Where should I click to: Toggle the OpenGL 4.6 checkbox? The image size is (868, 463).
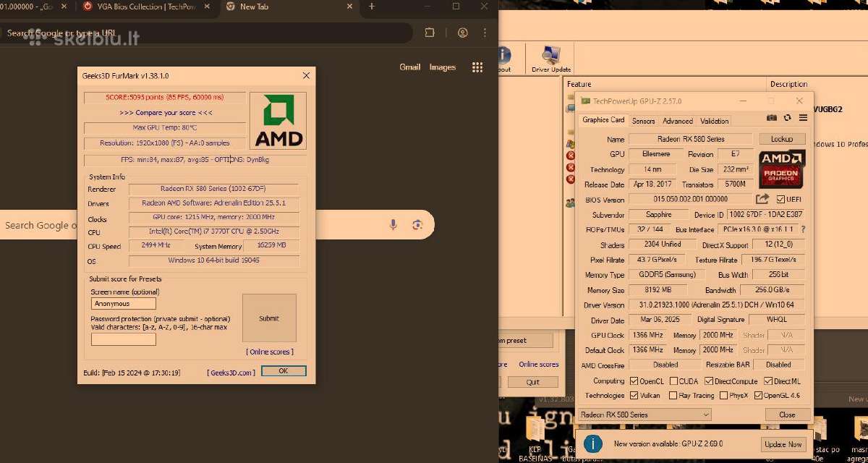click(759, 396)
